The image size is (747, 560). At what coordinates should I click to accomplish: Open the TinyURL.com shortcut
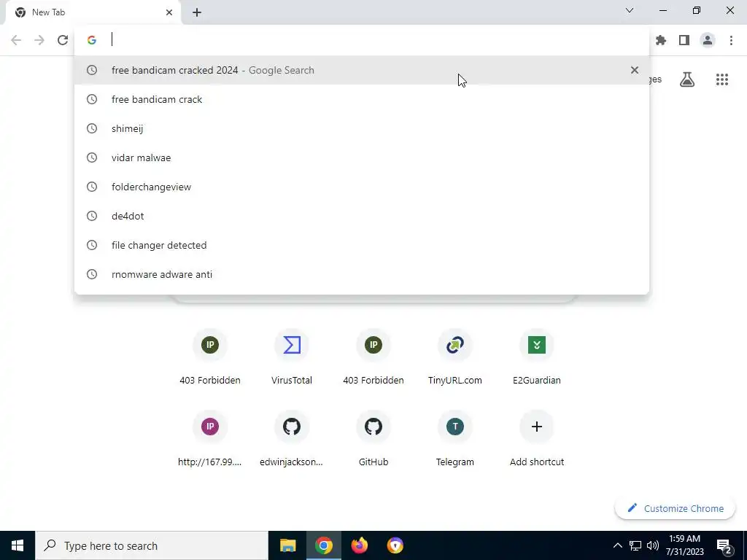455,357
